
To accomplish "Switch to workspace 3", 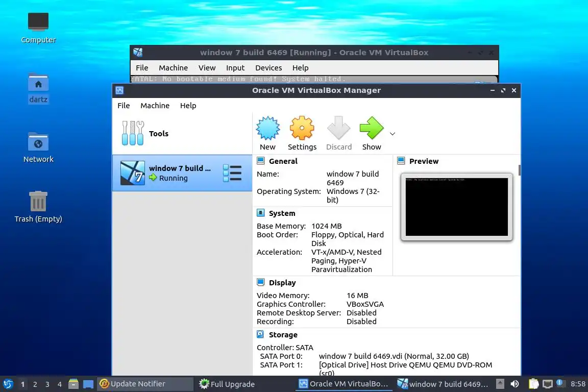I will [x=47, y=384].
